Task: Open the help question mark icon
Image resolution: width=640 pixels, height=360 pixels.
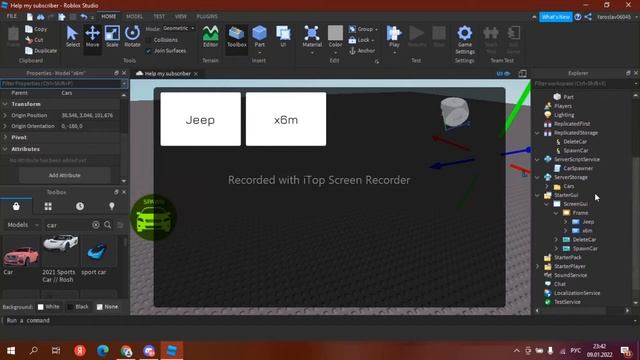Action: point(578,17)
